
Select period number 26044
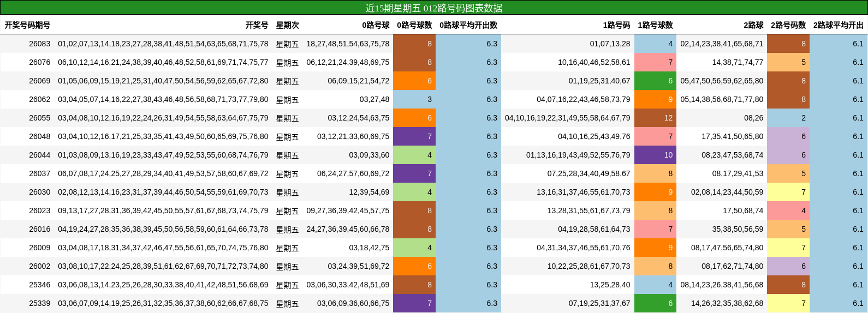[x=39, y=155]
